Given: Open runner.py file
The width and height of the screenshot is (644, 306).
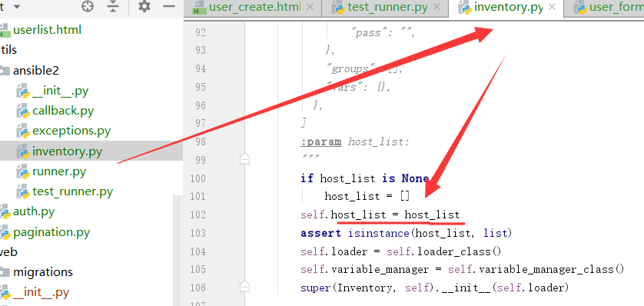Looking at the screenshot, I should (x=59, y=171).
